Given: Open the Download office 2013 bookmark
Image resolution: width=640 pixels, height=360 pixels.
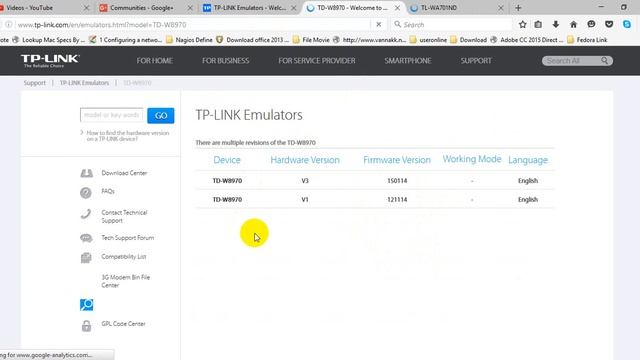Looking at the screenshot, I should pos(253,40).
